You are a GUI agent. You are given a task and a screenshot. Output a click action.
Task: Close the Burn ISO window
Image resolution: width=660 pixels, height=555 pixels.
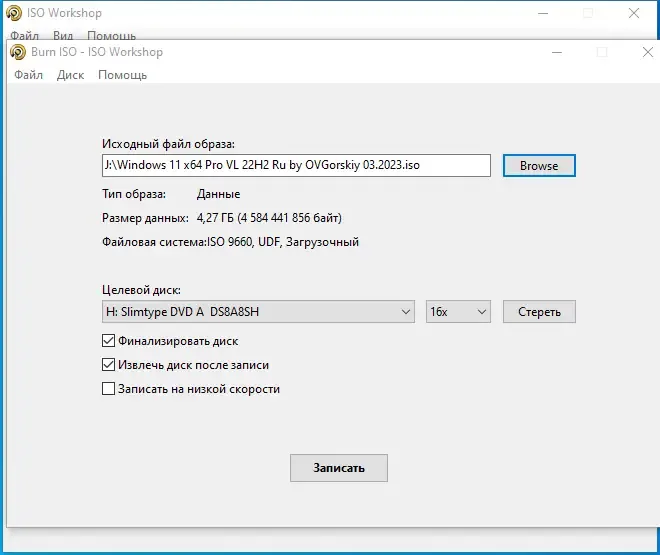[x=648, y=52]
